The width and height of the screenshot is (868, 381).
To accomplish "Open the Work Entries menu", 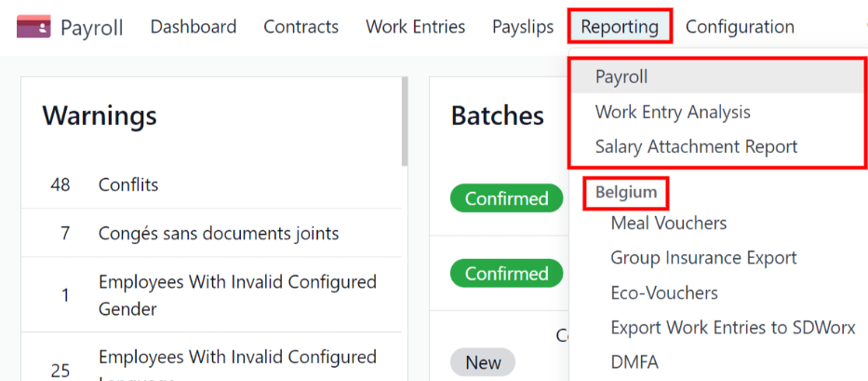I will (415, 27).
